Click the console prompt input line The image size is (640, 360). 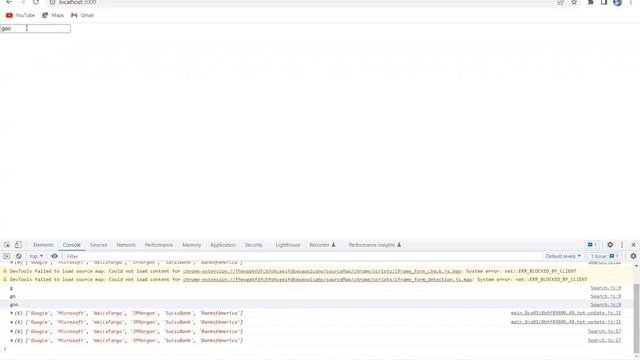click(318, 349)
